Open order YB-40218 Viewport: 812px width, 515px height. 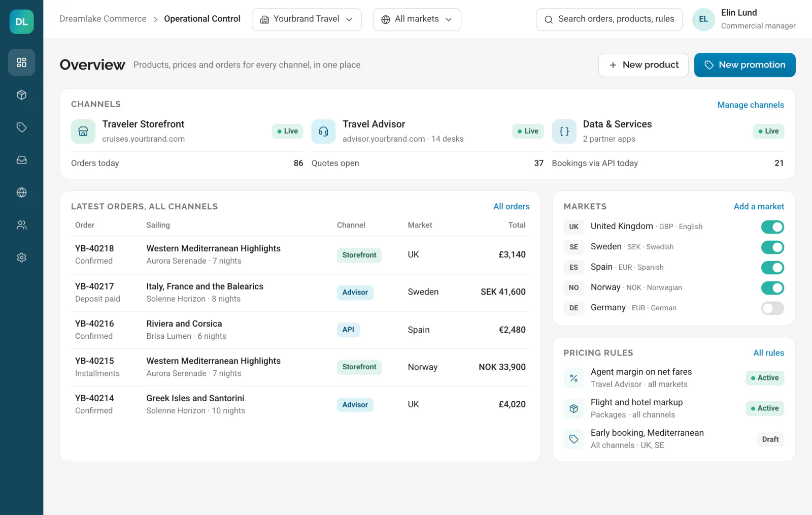coord(94,248)
